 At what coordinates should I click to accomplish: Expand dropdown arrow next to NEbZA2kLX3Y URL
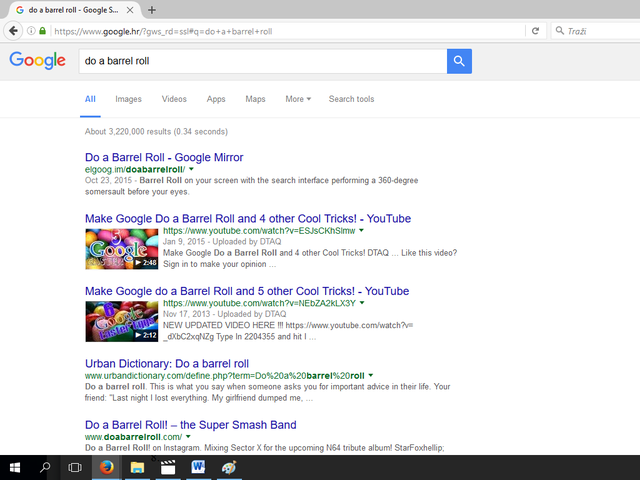click(x=362, y=303)
